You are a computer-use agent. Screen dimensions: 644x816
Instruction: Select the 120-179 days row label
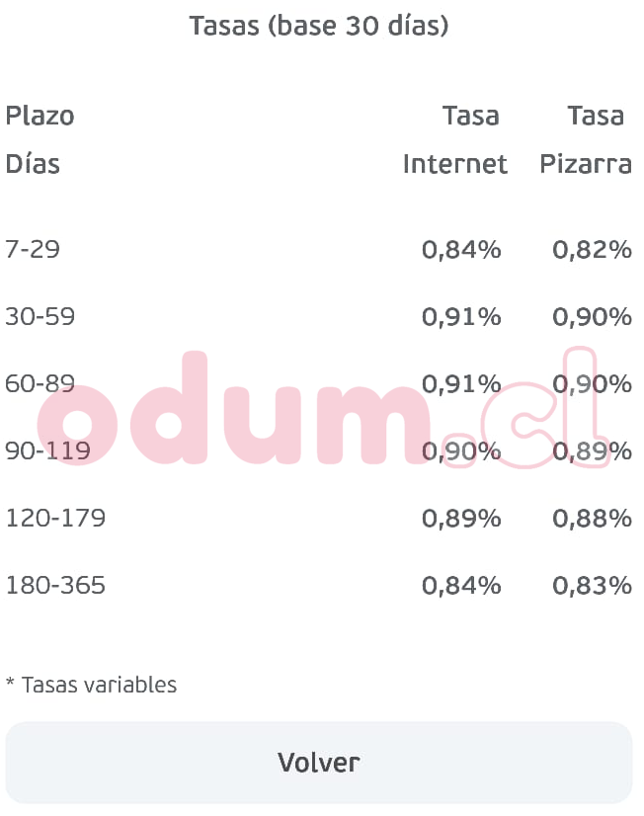click(x=55, y=518)
